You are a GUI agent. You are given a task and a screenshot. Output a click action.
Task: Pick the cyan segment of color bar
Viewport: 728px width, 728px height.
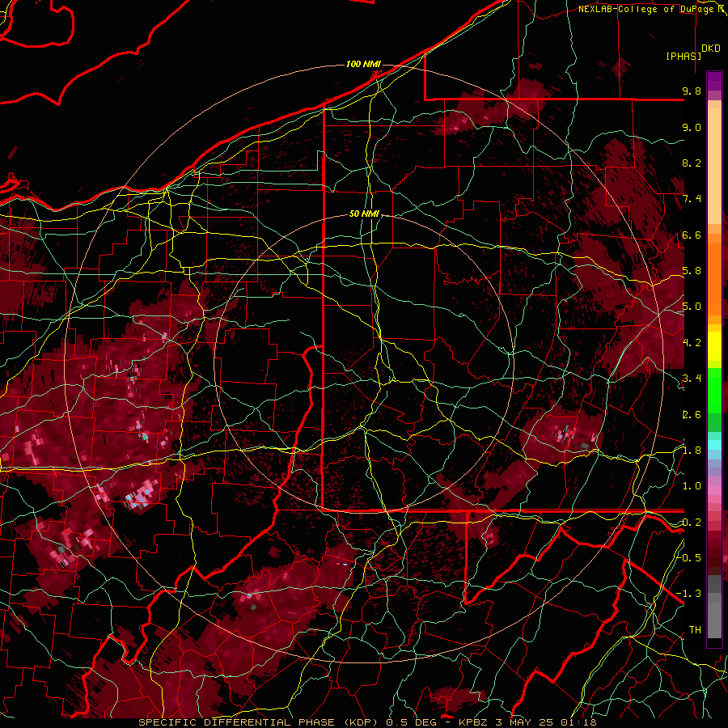[x=714, y=445]
